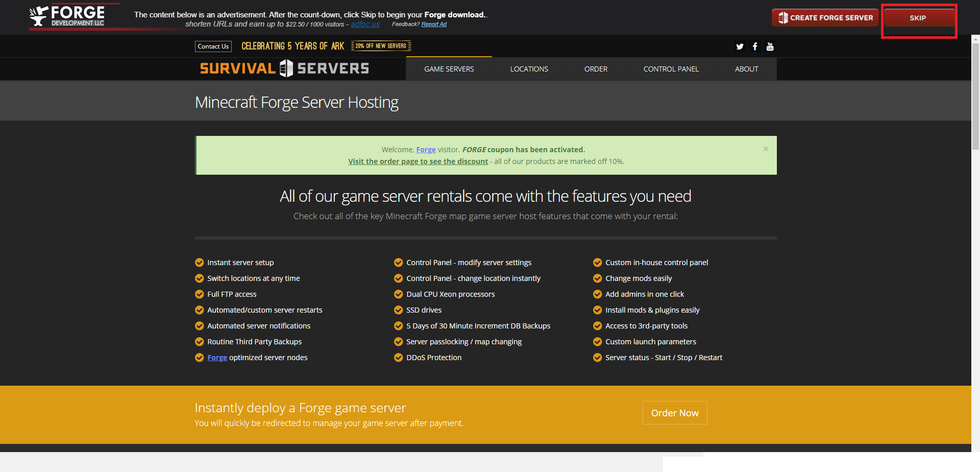Click checkmark beside Automated server notifications
Image resolution: width=980 pixels, height=472 pixels.
pos(200,326)
